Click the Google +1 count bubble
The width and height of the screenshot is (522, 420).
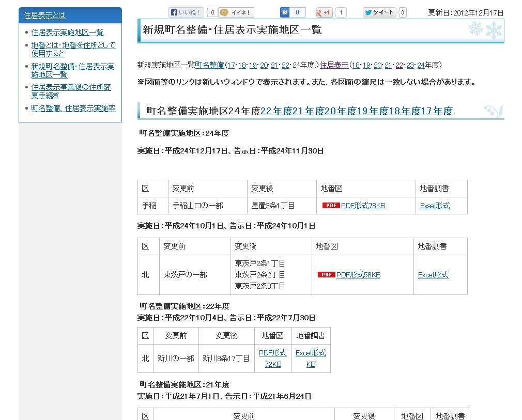point(341,12)
